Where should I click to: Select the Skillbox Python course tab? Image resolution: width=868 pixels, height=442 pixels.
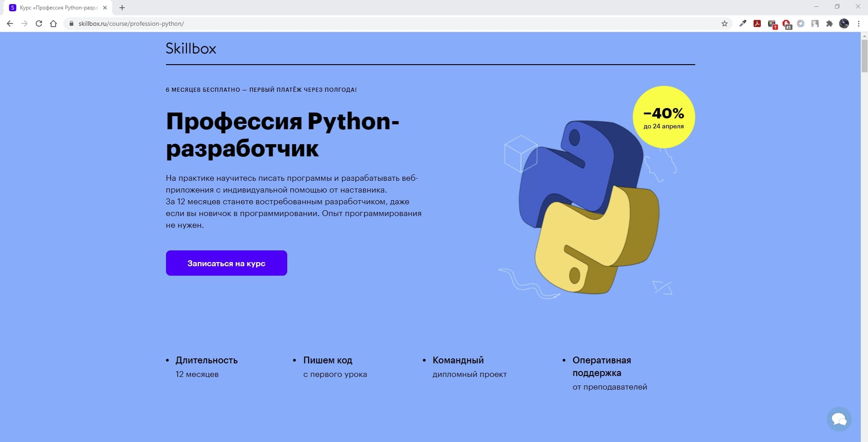tap(58, 8)
